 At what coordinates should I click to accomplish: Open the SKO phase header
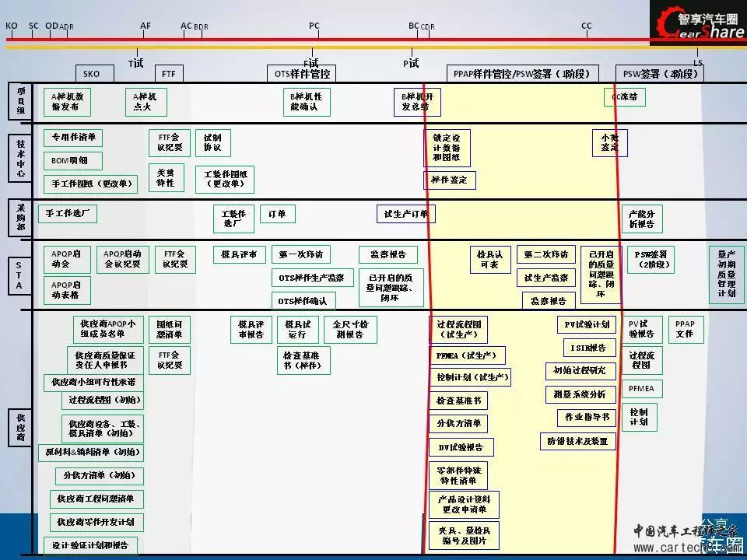pyautogui.click(x=92, y=74)
